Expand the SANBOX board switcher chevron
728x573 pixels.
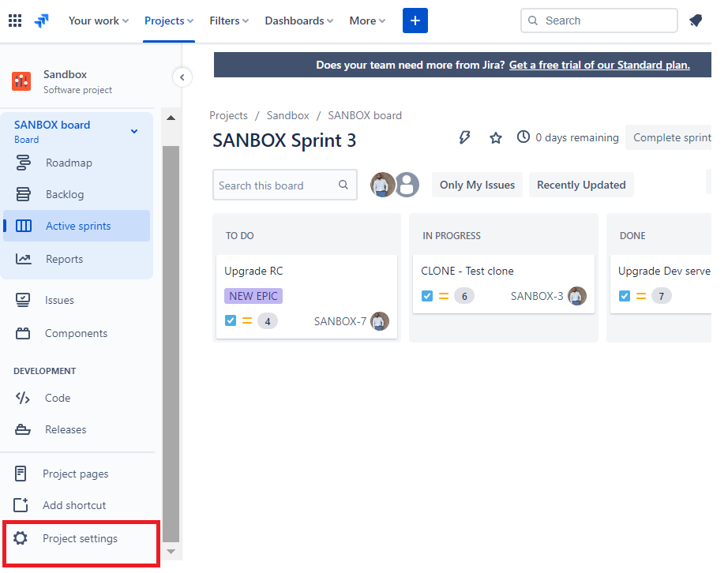[x=134, y=131]
